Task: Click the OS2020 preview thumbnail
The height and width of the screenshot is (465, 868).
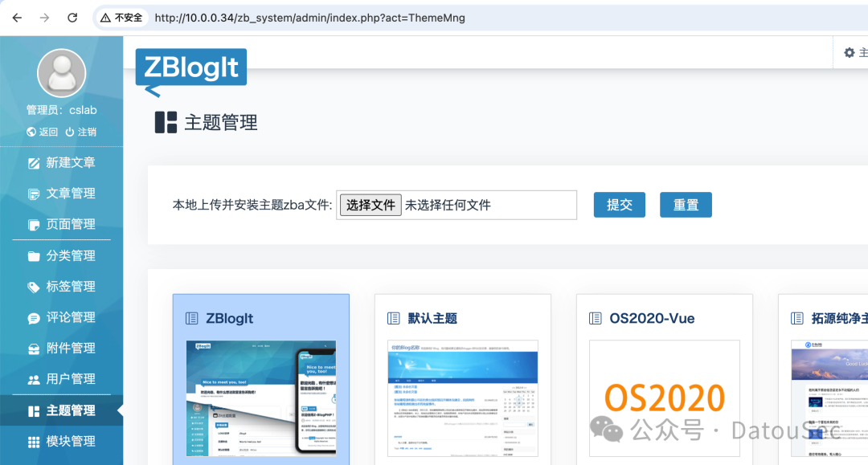Action: 665,398
